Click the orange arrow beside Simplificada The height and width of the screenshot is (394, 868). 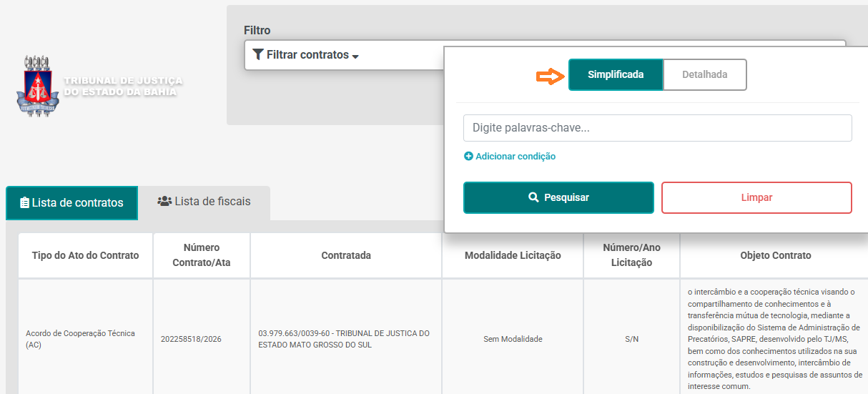click(x=550, y=75)
